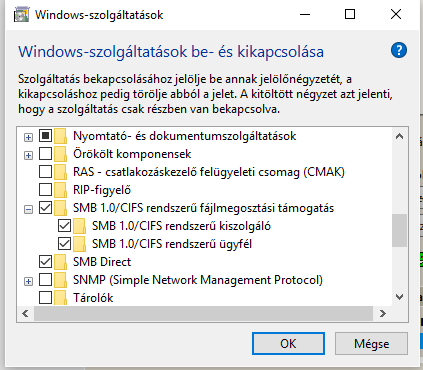Click the SNMP folder icon

61,280
